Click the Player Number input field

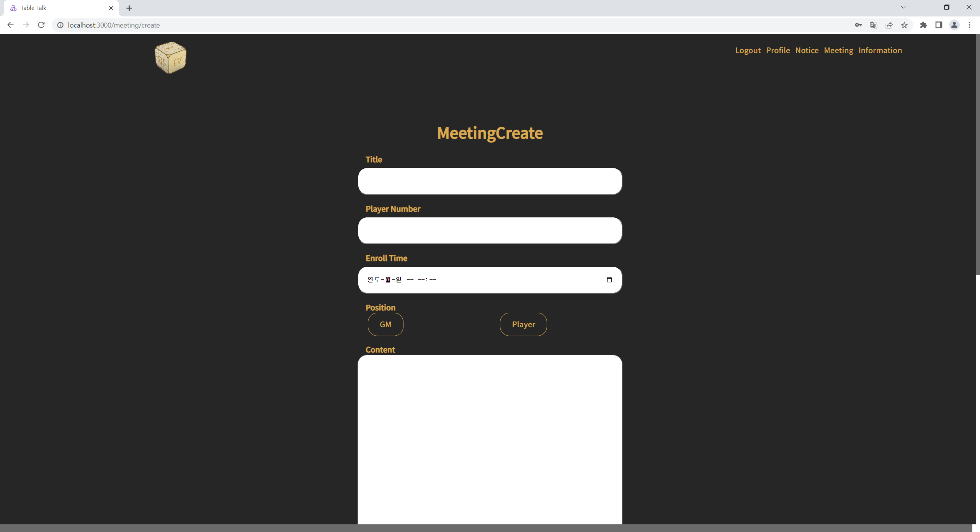tap(490, 230)
